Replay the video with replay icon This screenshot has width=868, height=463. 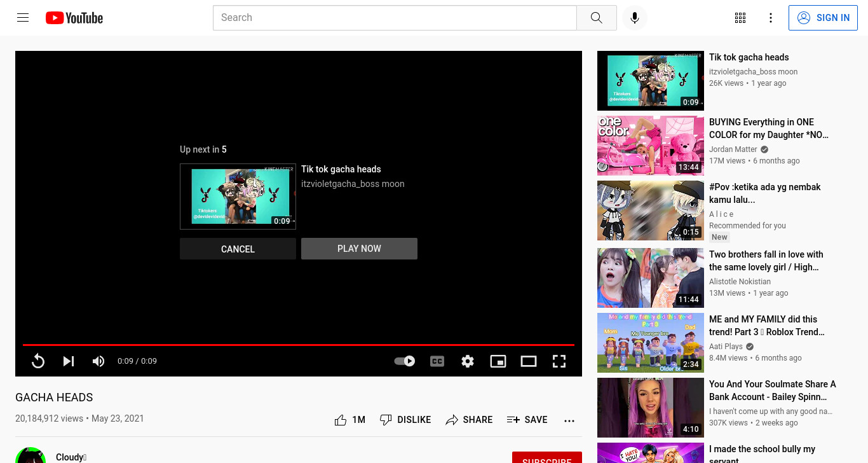coord(38,361)
